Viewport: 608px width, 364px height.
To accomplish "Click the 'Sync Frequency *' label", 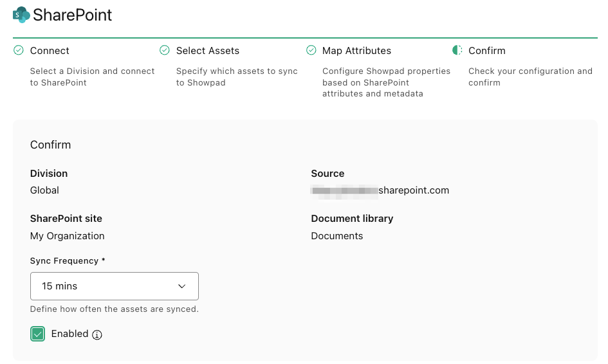I will point(68,261).
